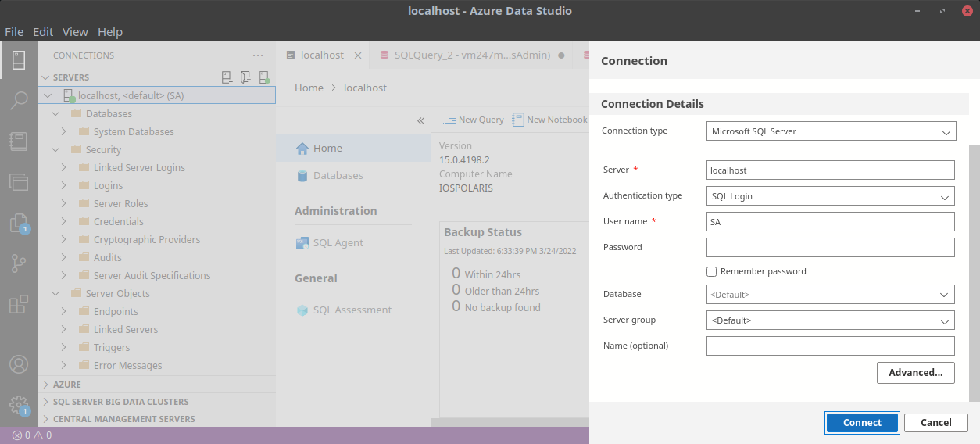Viewport: 980px width, 444px height.
Task: Open the Extensions view icon
Action: (x=19, y=304)
